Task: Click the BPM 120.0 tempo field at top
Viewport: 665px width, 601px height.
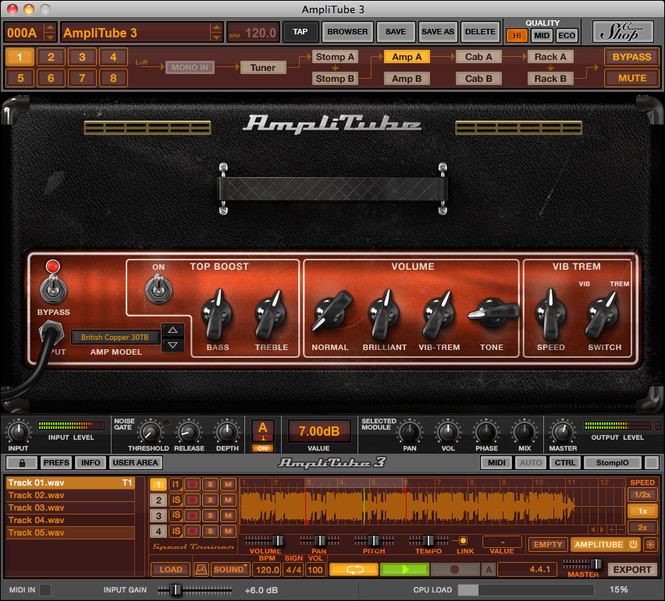Action: point(253,33)
